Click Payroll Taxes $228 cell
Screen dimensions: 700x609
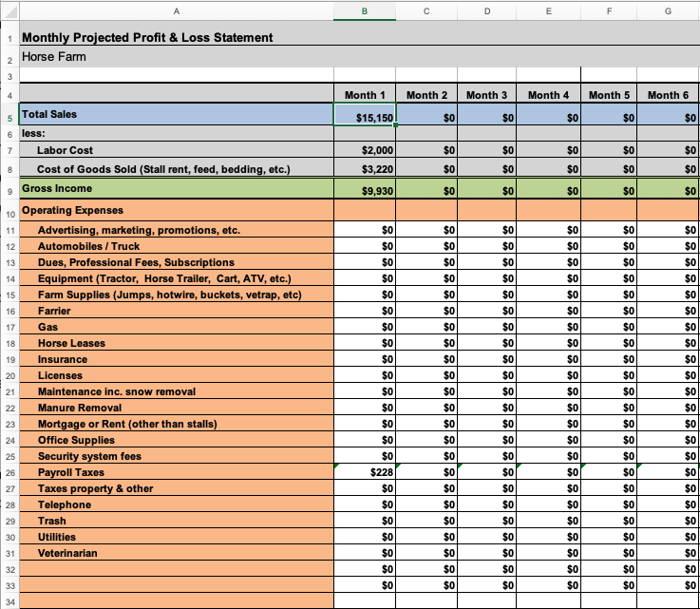[x=365, y=472]
